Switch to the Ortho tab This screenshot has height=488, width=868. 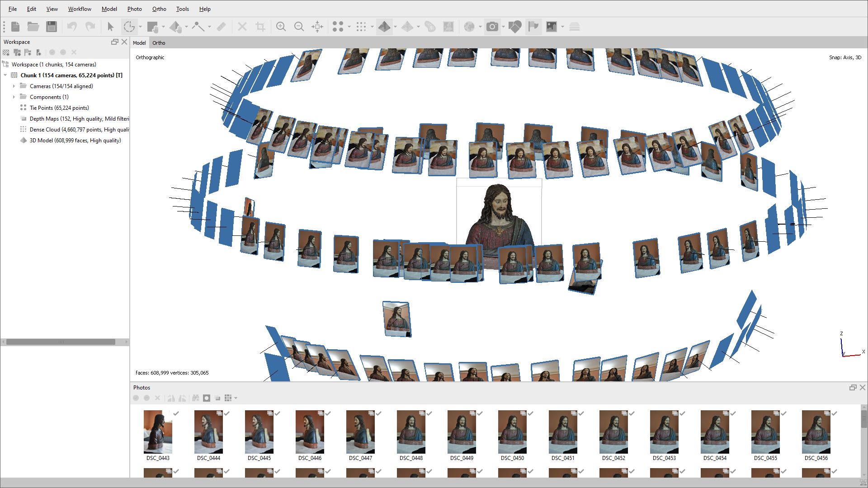coord(159,43)
